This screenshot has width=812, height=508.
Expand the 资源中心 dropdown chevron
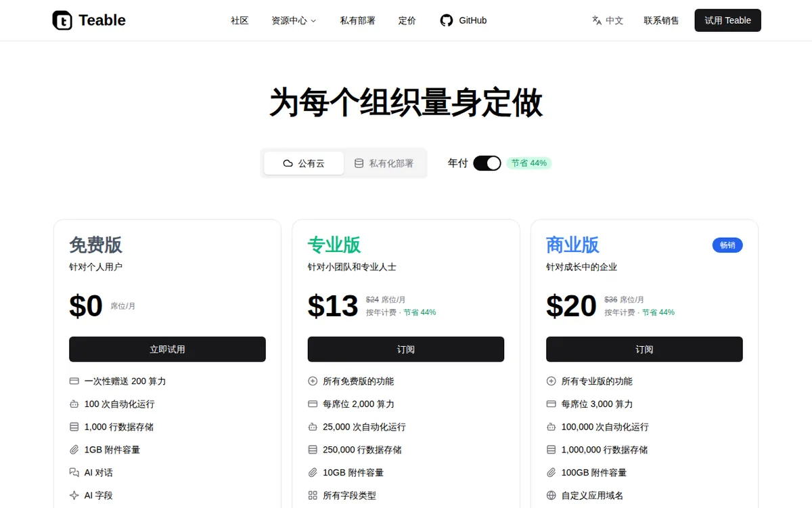coord(313,21)
